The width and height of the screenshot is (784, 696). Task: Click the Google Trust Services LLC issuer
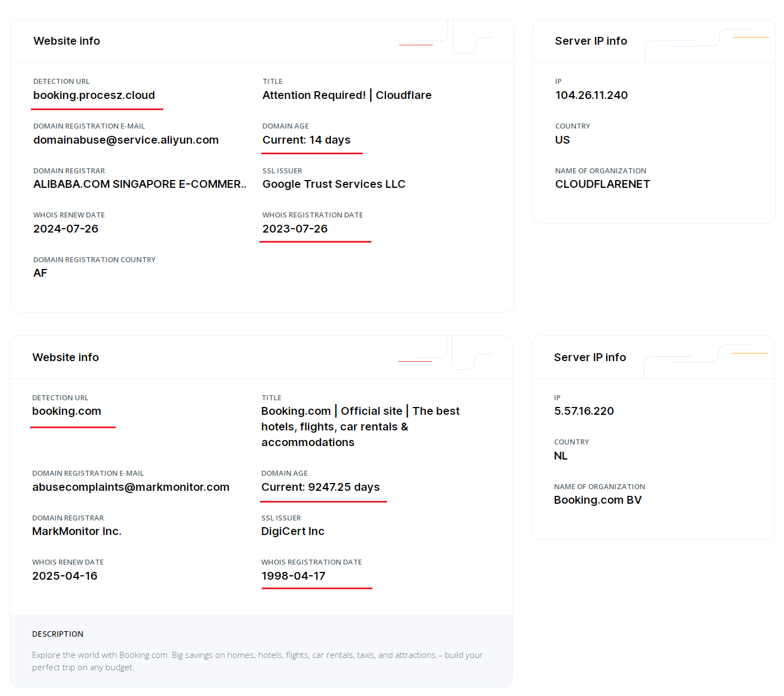(x=334, y=184)
